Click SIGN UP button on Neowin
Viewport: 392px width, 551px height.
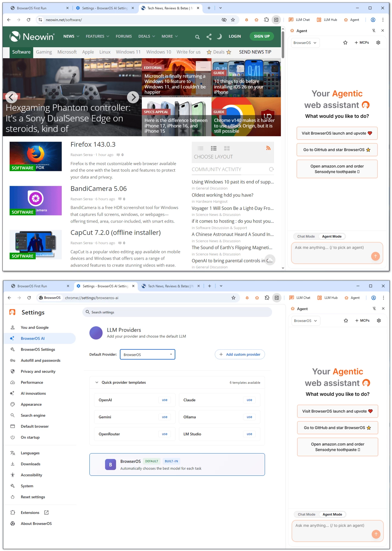(x=262, y=36)
